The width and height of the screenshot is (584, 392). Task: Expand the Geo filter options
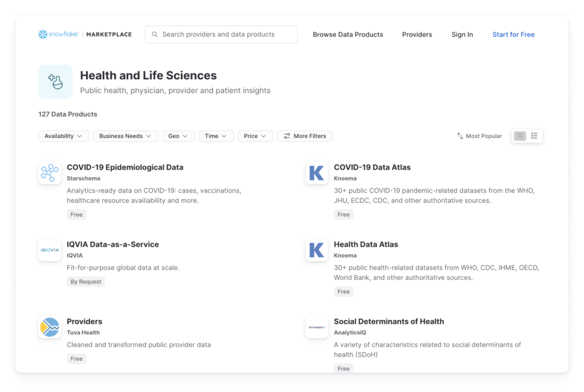179,136
